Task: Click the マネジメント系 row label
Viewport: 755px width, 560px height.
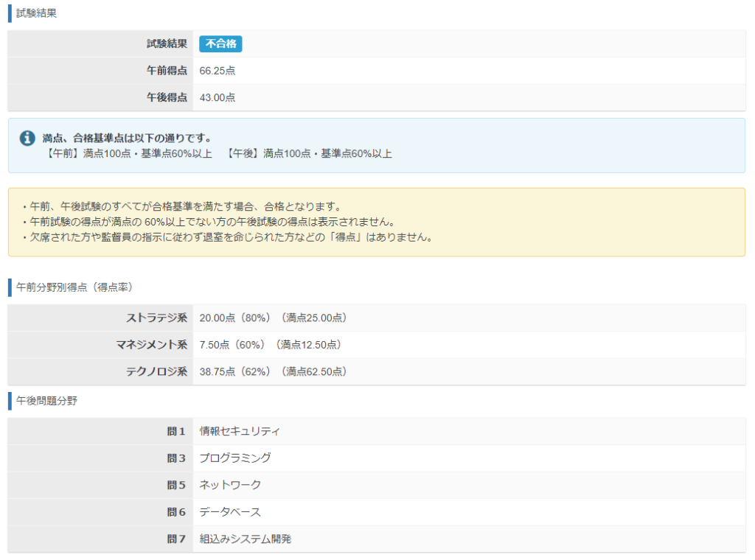Action: (x=152, y=345)
